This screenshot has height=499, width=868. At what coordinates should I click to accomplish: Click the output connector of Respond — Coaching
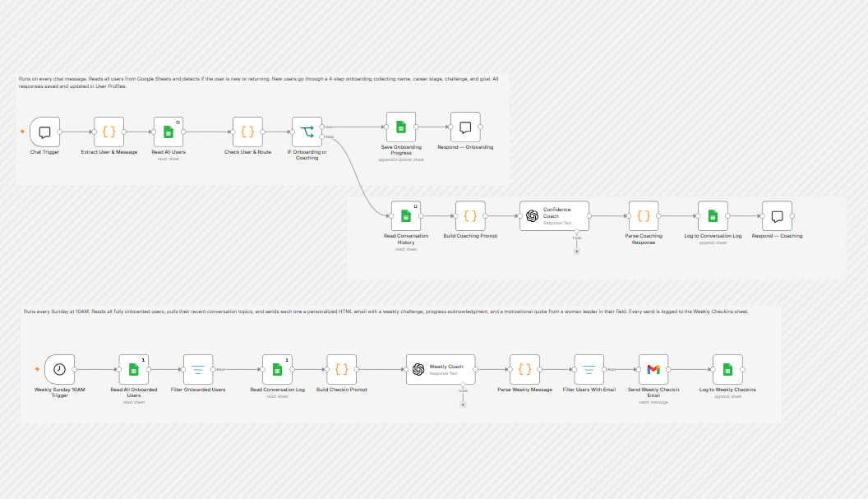(x=792, y=216)
